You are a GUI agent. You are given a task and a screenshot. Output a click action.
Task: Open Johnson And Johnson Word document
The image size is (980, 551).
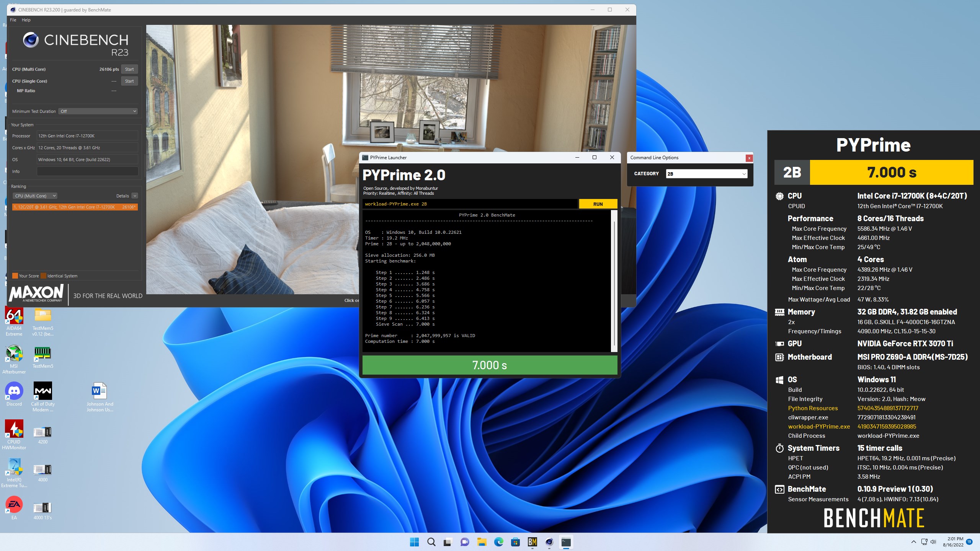(100, 397)
